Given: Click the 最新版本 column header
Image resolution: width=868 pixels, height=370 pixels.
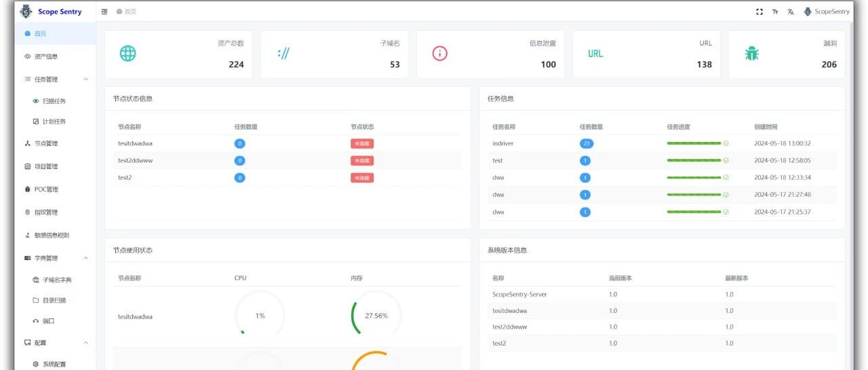Looking at the screenshot, I should pos(736,278).
